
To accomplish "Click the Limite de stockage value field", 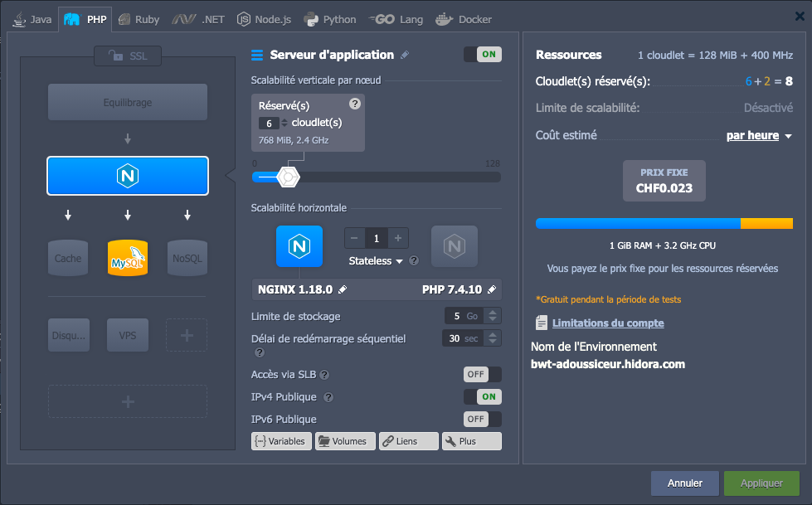I will click(464, 316).
